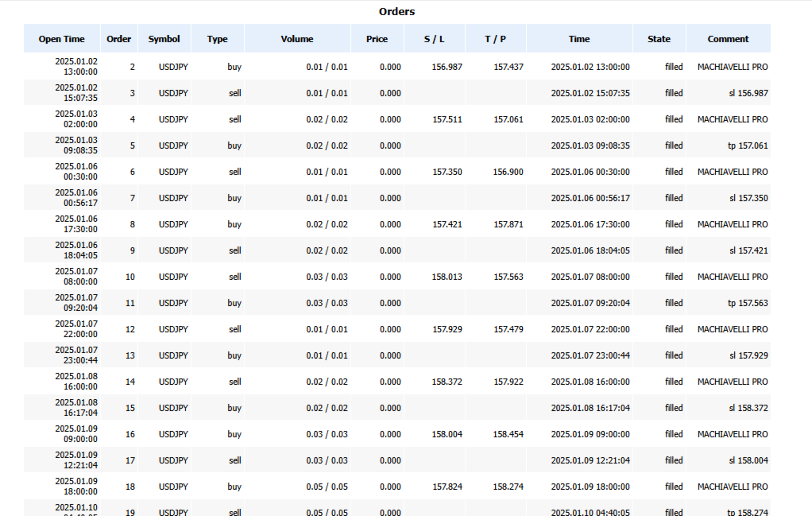Image resolution: width=812 pixels, height=516 pixels.
Task: Select volume cell 0.05 / 0.05 of order 18
Action: 327,487
